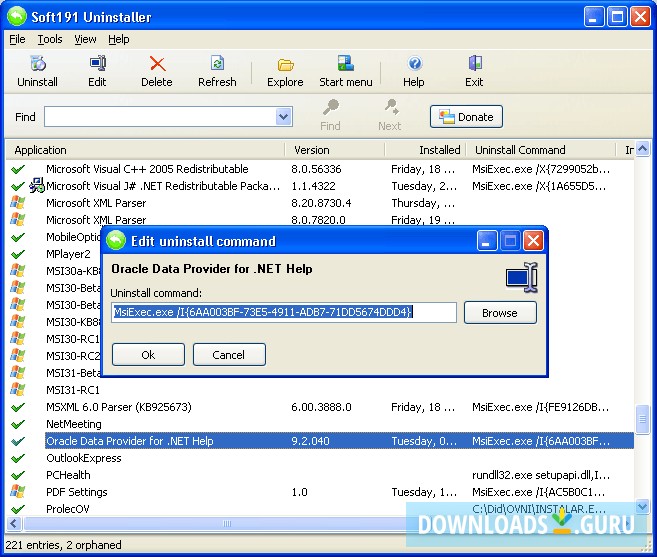Open the Help menu

point(119,39)
